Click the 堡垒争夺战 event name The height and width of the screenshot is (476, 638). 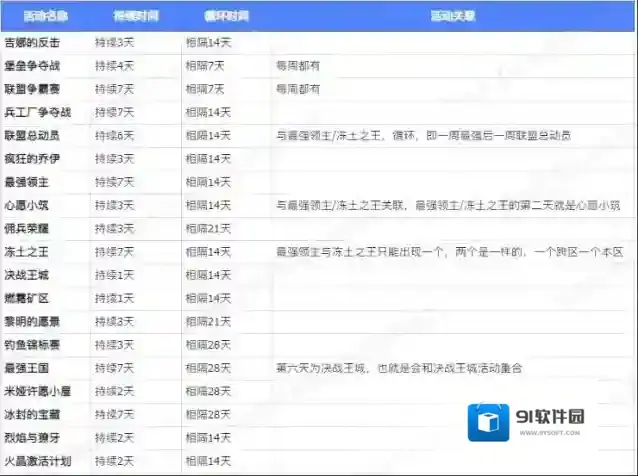[x=32, y=66]
